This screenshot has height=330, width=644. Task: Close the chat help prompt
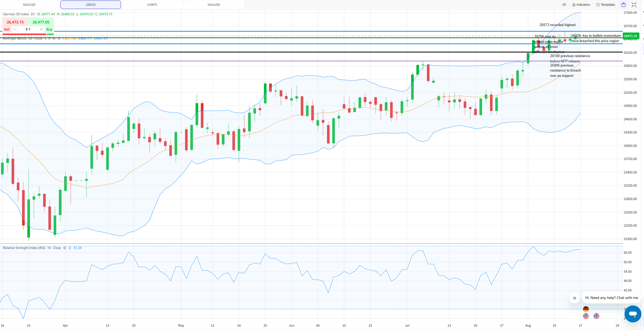pyautogui.click(x=575, y=298)
